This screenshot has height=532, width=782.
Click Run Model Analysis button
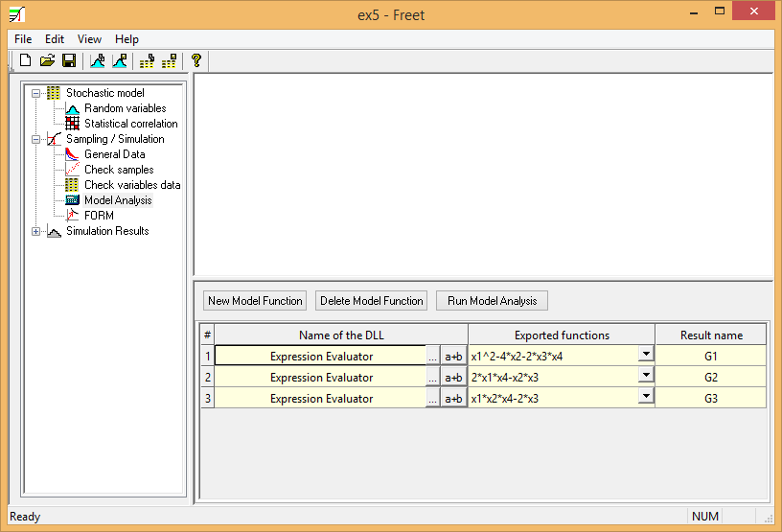492,301
